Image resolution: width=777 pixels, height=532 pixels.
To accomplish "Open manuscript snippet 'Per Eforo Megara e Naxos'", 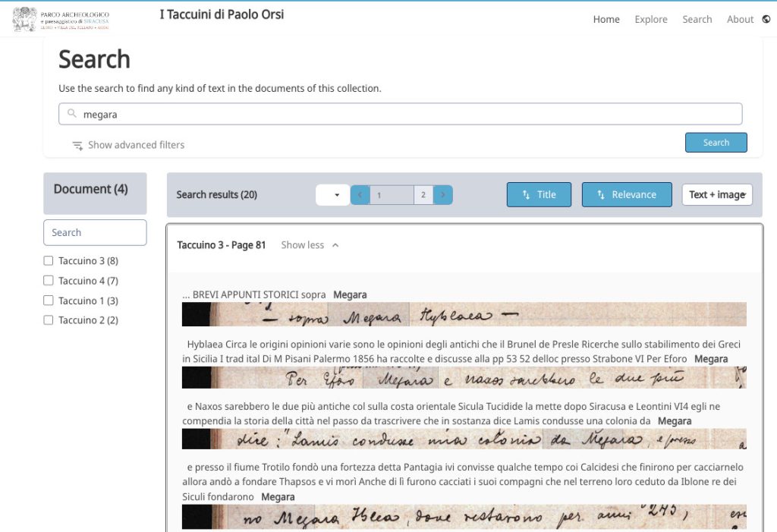I will [x=464, y=378].
